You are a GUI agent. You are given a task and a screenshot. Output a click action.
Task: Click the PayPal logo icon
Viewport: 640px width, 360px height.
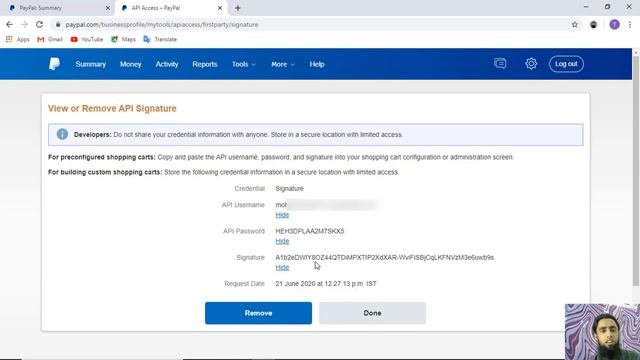pos(54,64)
